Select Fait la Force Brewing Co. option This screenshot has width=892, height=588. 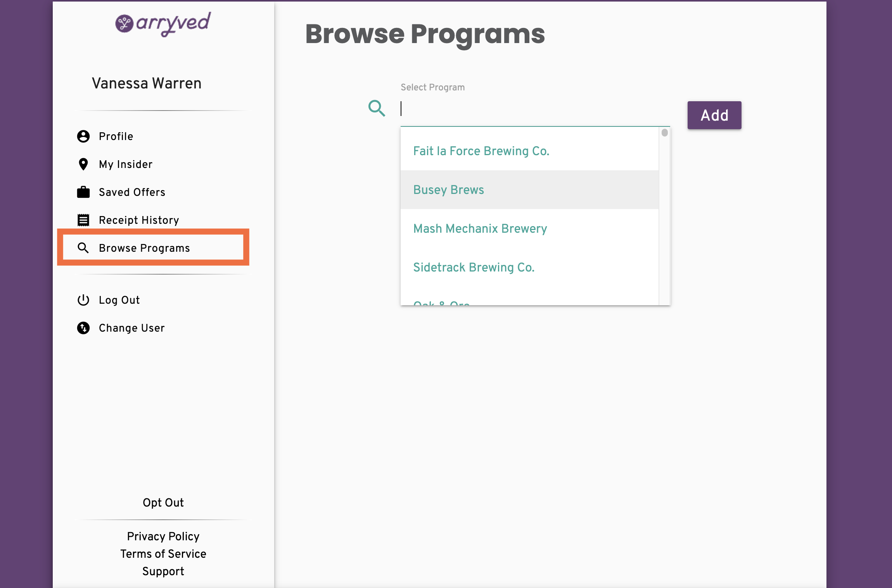529,151
